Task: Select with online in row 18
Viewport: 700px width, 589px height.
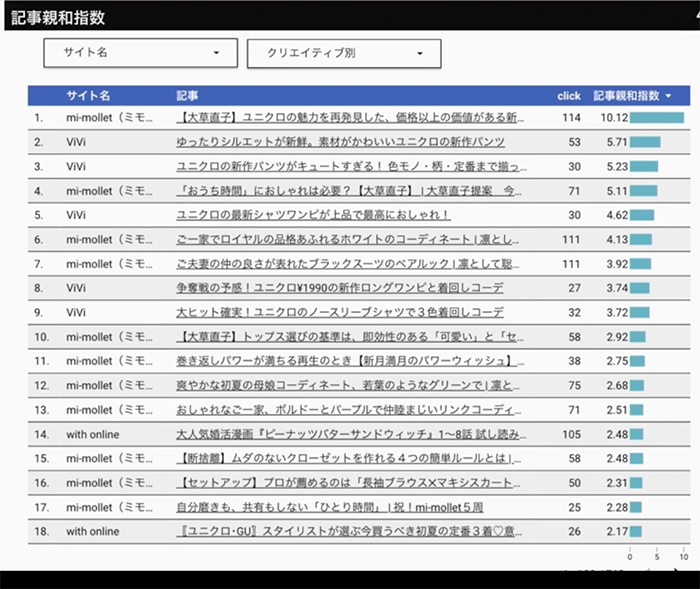Action: 93,531
